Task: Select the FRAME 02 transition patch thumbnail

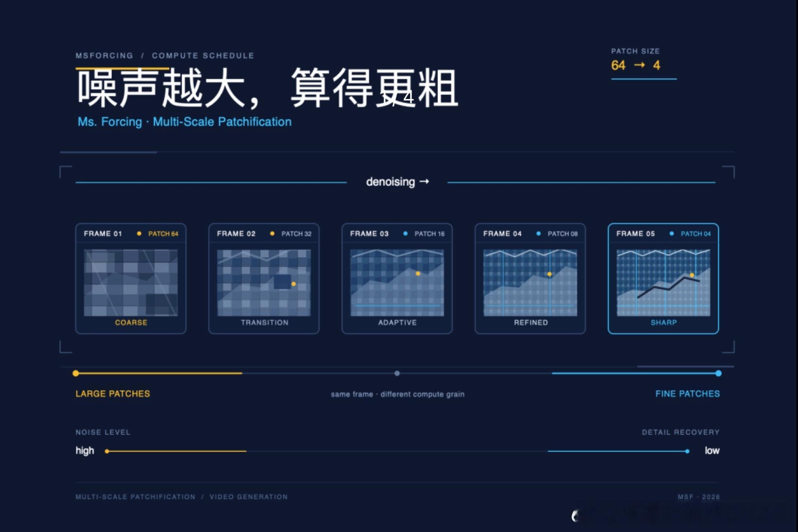Action: [264, 283]
